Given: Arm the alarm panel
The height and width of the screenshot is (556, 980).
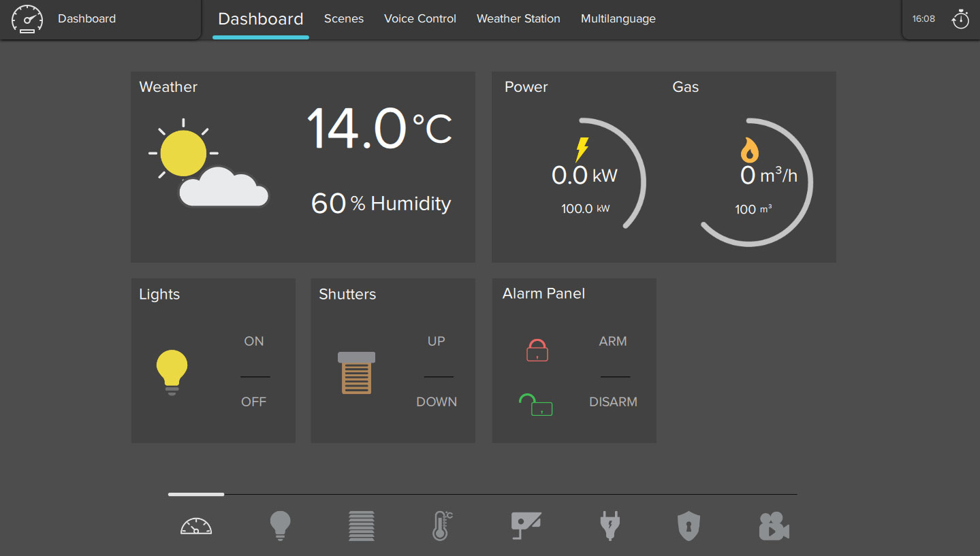Looking at the screenshot, I should [613, 342].
